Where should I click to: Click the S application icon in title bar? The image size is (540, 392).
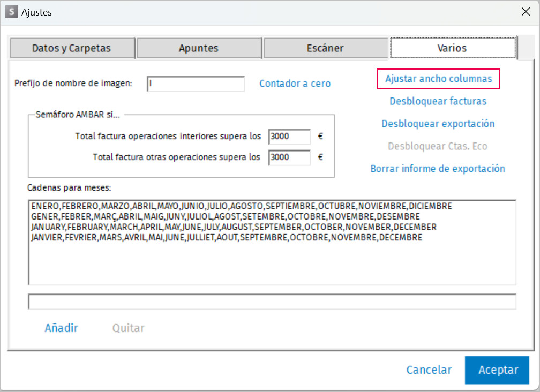(x=11, y=12)
